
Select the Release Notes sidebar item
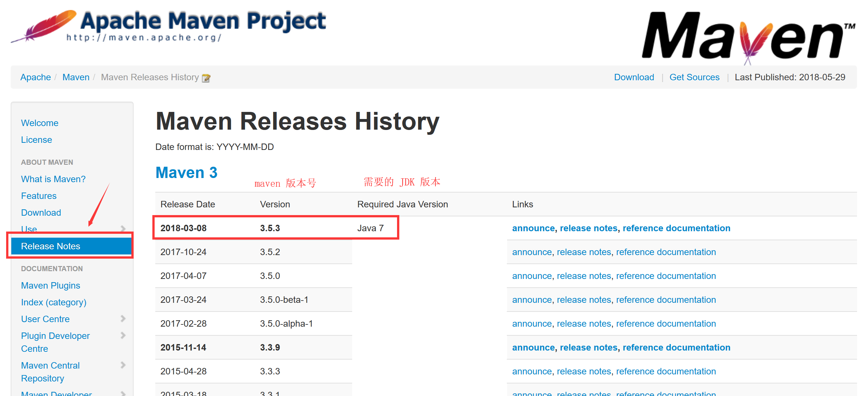point(71,246)
